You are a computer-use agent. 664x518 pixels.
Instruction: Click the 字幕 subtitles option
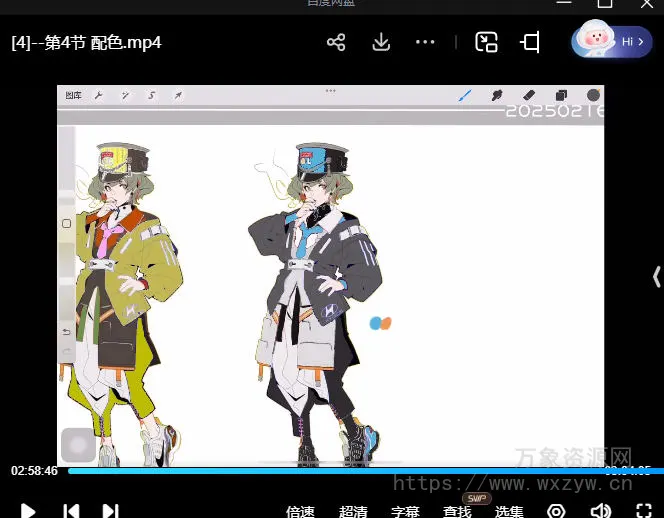click(x=405, y=512)
